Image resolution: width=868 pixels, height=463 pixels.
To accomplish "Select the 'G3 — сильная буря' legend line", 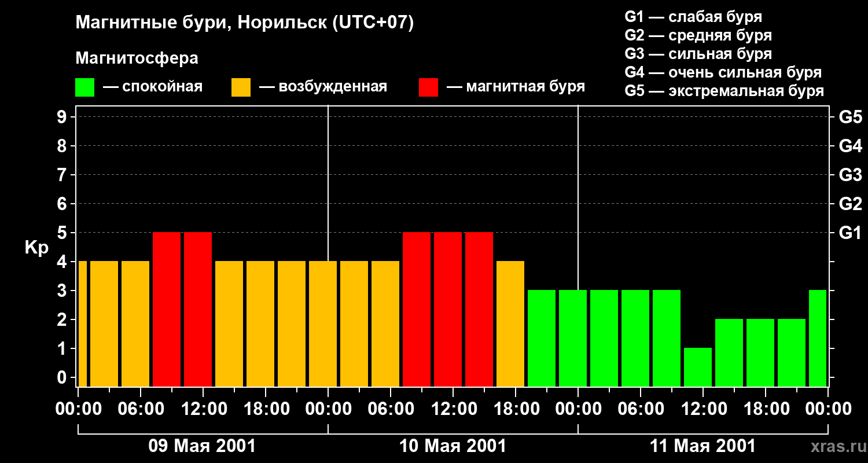I will tap(698, 54).
